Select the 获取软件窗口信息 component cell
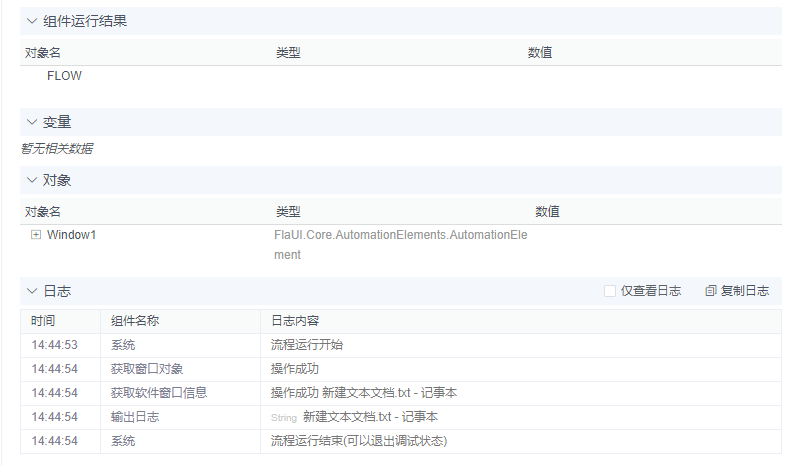795x466 pixels. (159, 393)
